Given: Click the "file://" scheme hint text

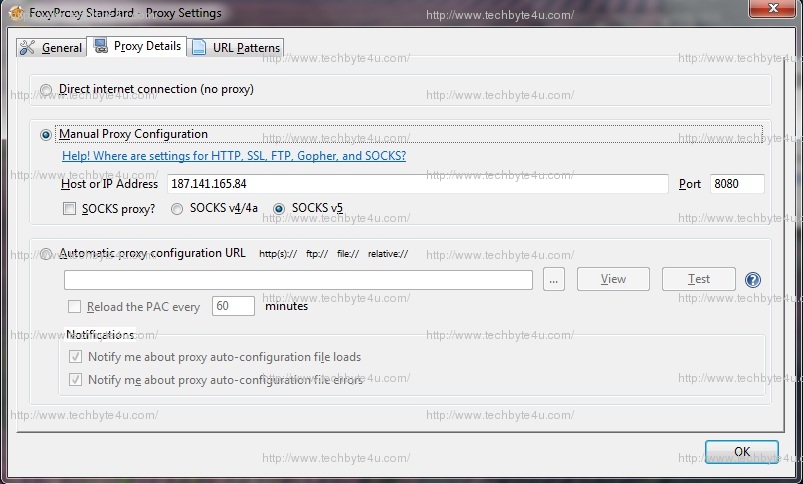Looking at the screenshot, I should 348,254.
